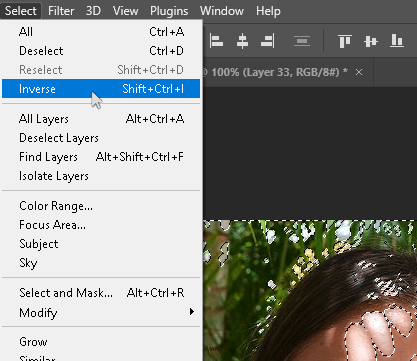Screen dimensions: 417x361
Task: Choose Subject selection option
Action: [x=101, y=244]
